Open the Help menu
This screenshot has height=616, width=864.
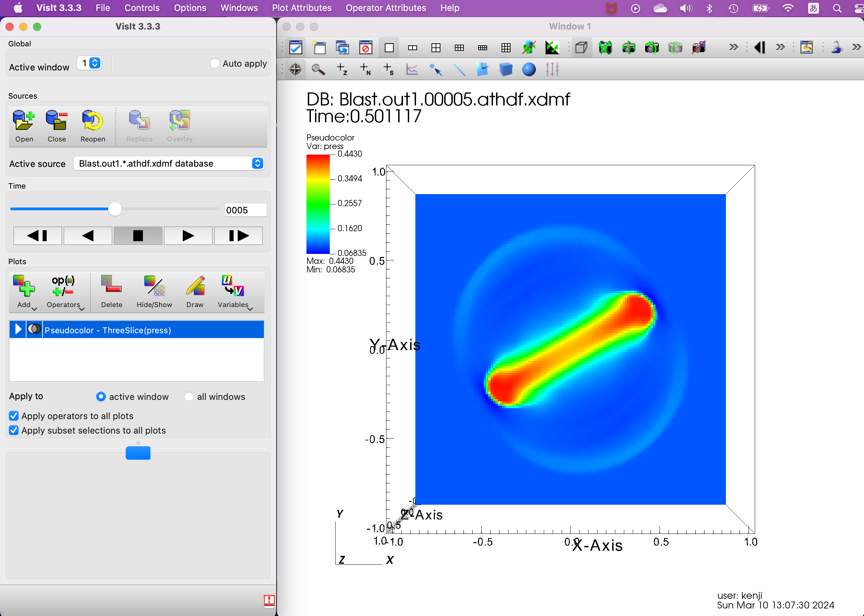click(x=450, y=8)
